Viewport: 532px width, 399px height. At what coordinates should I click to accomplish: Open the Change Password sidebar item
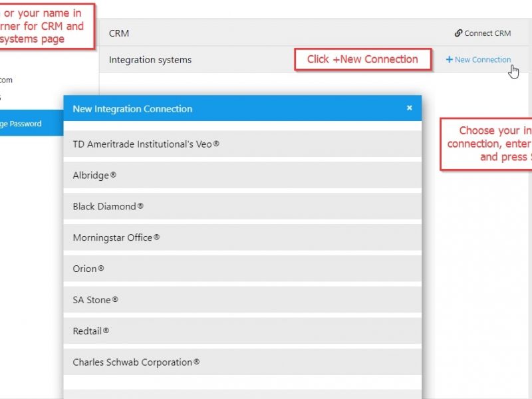23,124
